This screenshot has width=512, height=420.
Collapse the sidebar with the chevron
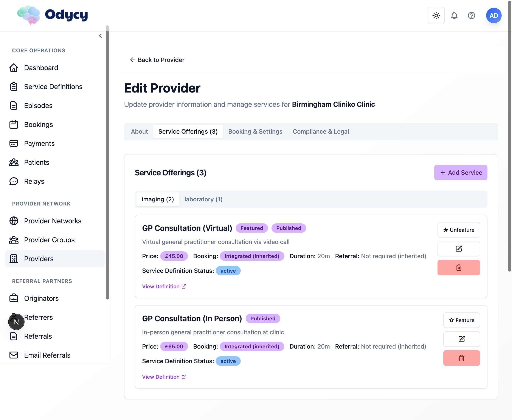click(x=101, y=36)
